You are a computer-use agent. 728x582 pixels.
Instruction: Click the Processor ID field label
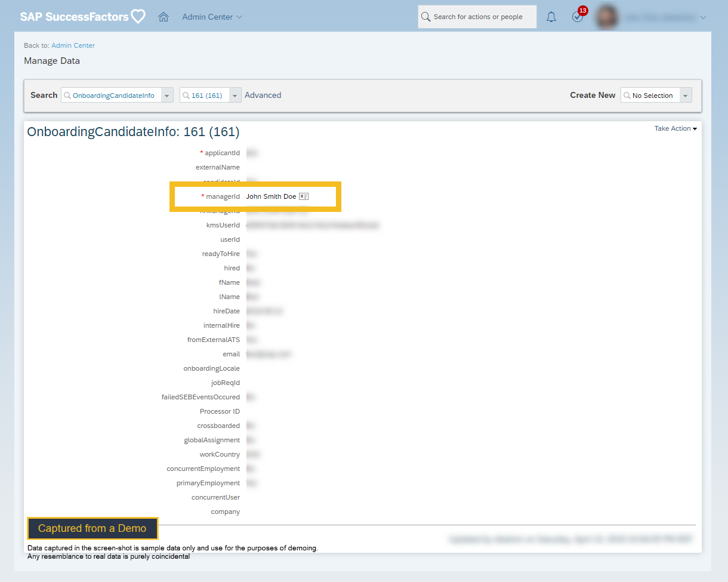point(220,411)
